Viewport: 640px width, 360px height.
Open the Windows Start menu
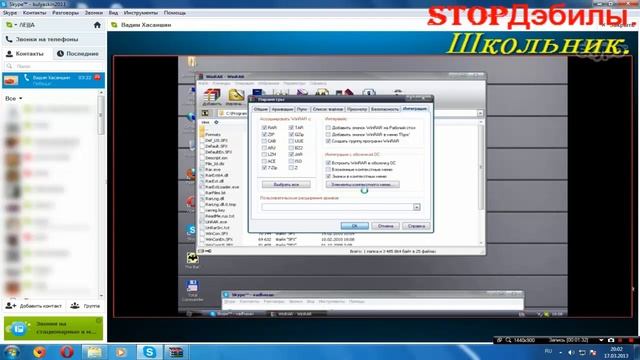click(x=11, y=352)
